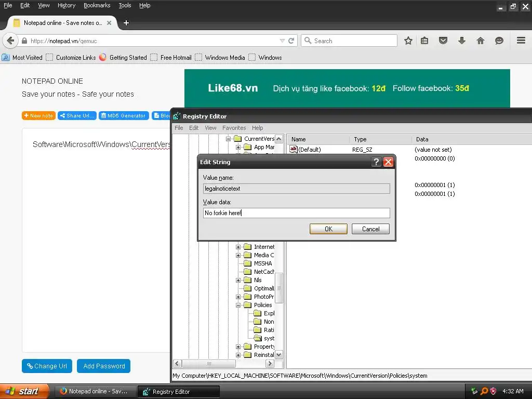
Task: Click the Share Url button
Action: tap(77, 116)
